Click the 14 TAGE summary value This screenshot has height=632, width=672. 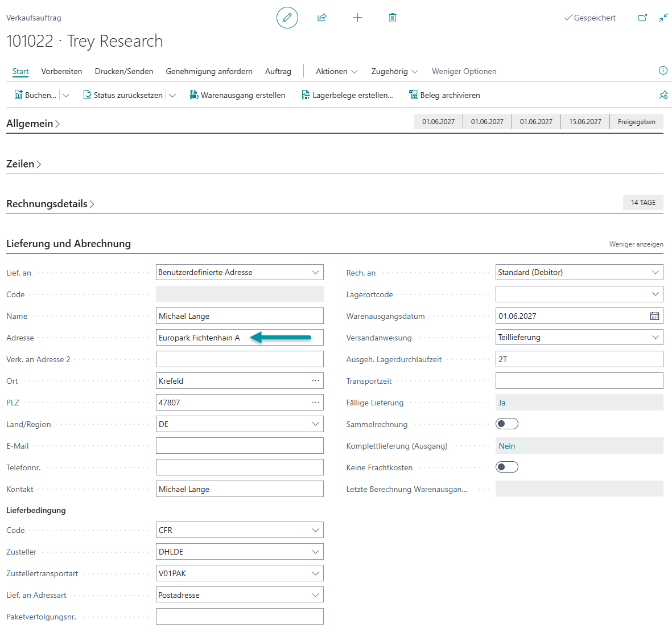[643, 202]
